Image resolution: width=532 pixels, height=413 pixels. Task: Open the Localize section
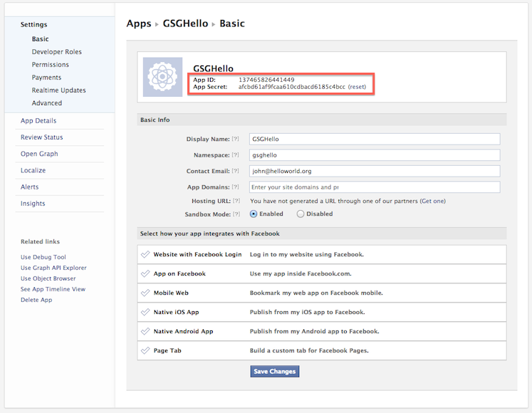click(x=33, y=170)
